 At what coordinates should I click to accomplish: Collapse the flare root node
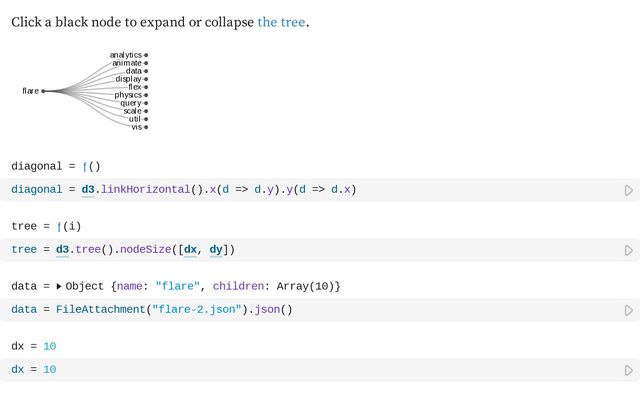[43, 91]
